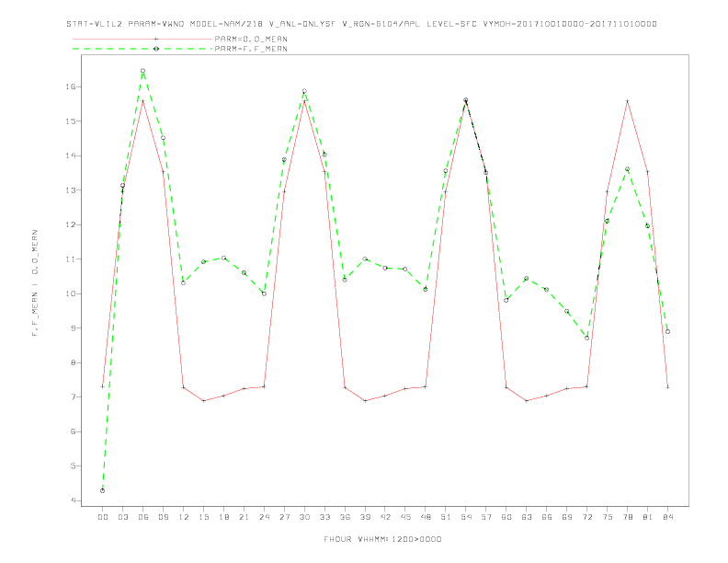
Task: Click y-axis tick label 8
Action: click(x=74, y=362)
